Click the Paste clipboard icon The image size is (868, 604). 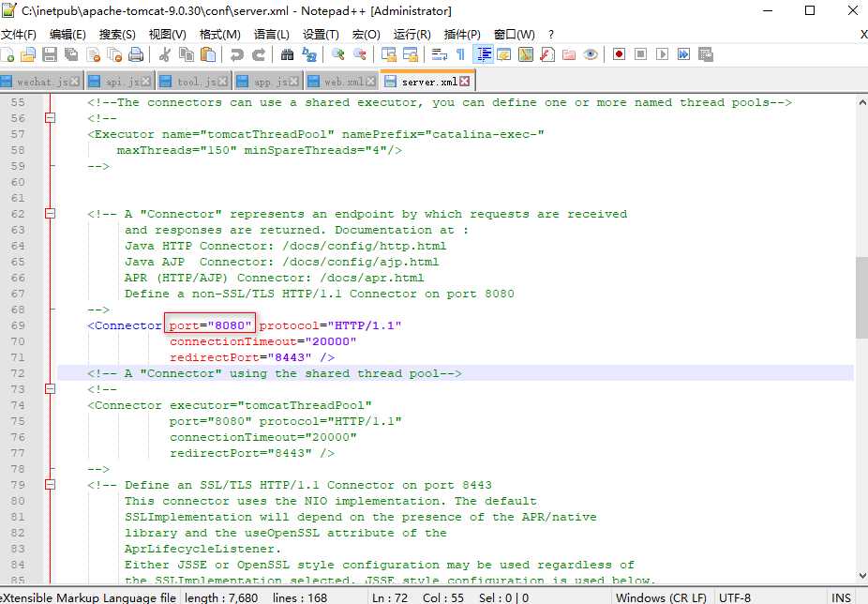pos(208,54)
